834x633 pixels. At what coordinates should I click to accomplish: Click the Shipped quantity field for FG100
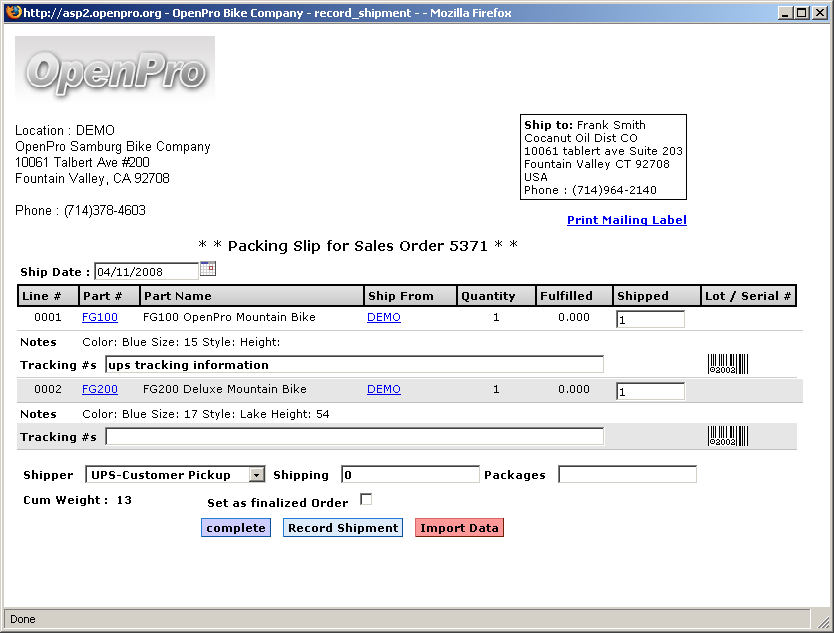coord(650,320)
